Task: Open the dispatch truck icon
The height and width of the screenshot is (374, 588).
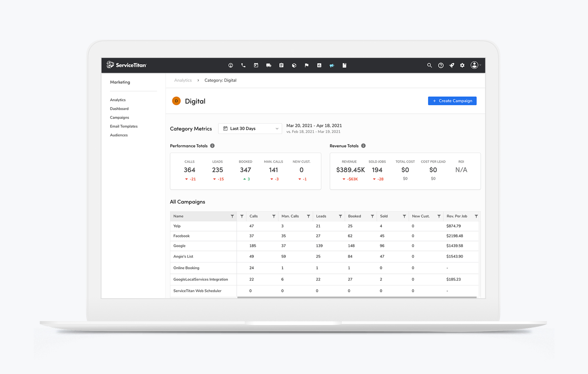Action: 269,65
